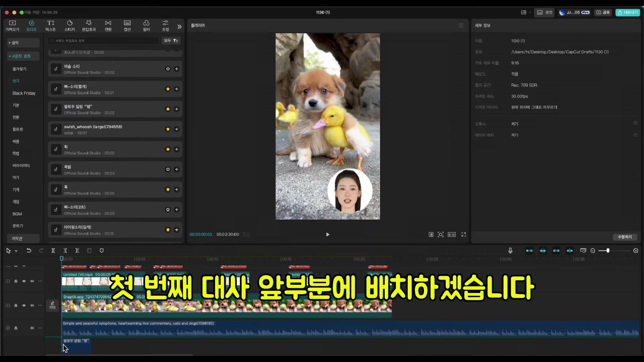644x362 pixels.
Task: Zoom in the timeline plus icon
Action: coord(636,251)
